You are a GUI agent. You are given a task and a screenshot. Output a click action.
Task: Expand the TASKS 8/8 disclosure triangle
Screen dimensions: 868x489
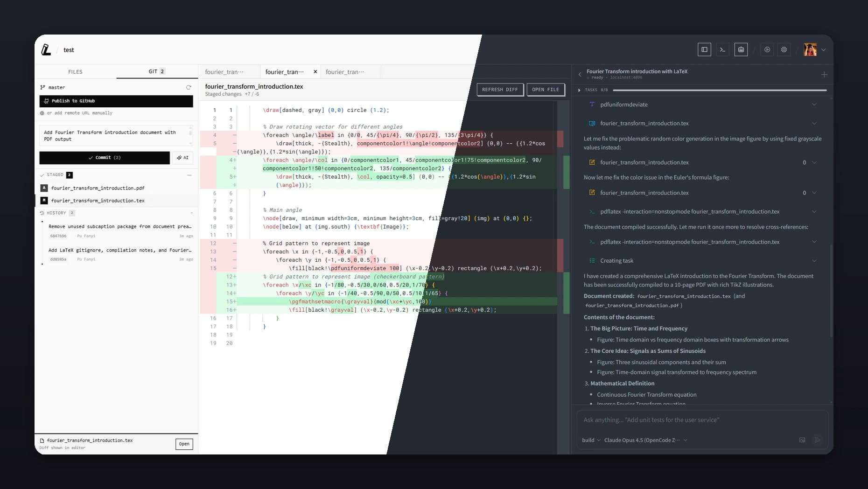[579, 90]
